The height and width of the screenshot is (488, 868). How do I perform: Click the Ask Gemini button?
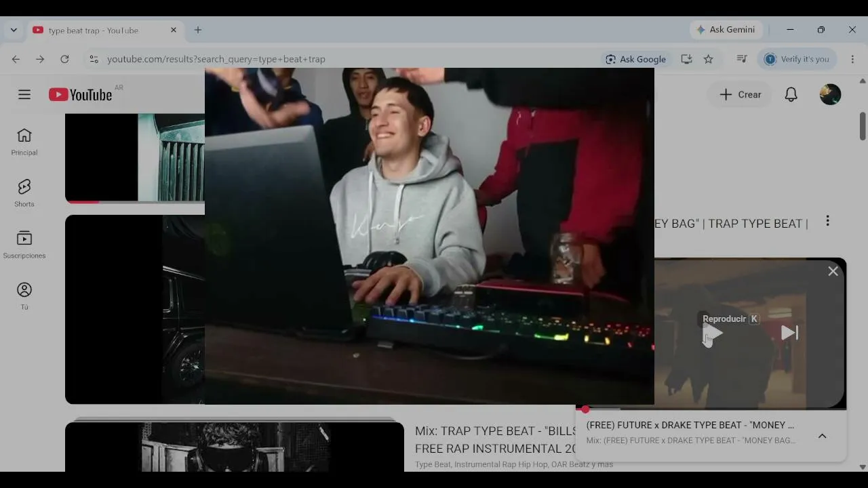[726, 30]
